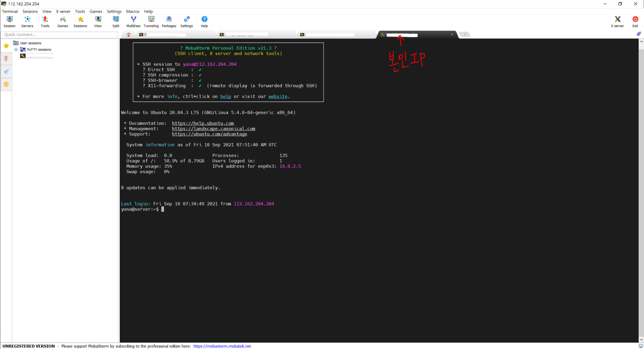Click the 10.0.2.5 IPv4 address text
Viewport: 644px width, 349px height.
pyautogui.click(x=290, y=166)
